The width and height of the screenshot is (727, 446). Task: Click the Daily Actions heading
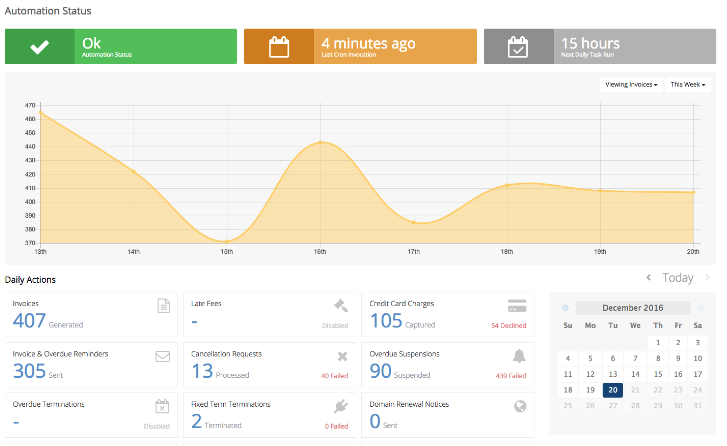(30, 280)
